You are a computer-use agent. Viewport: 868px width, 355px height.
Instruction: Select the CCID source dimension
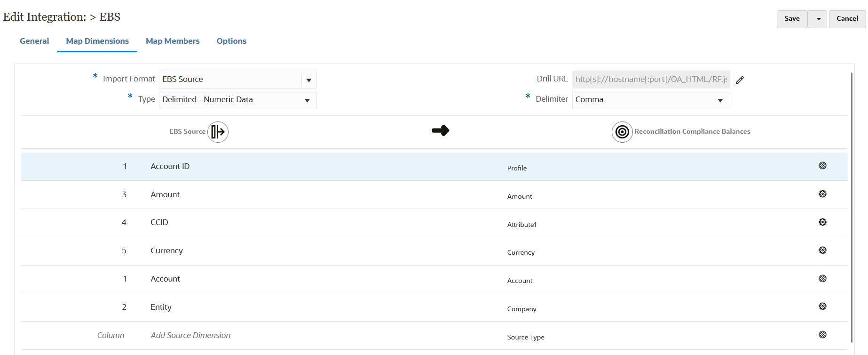point(159,222)
